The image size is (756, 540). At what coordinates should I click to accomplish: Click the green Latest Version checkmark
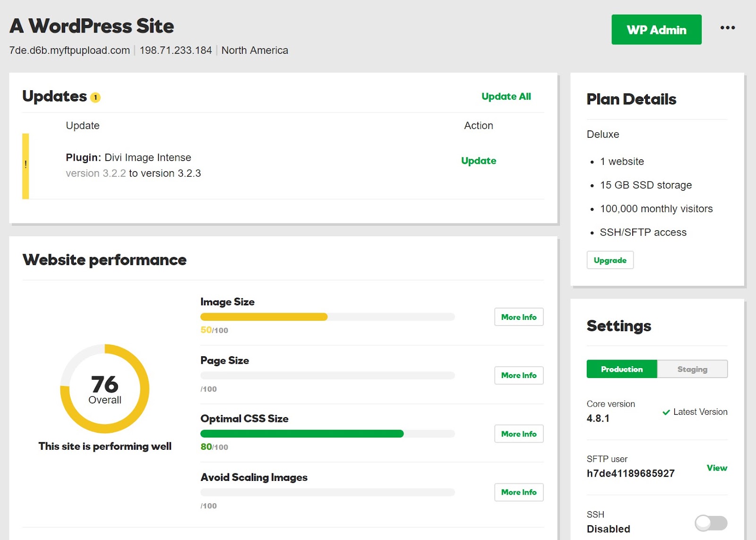666,412
